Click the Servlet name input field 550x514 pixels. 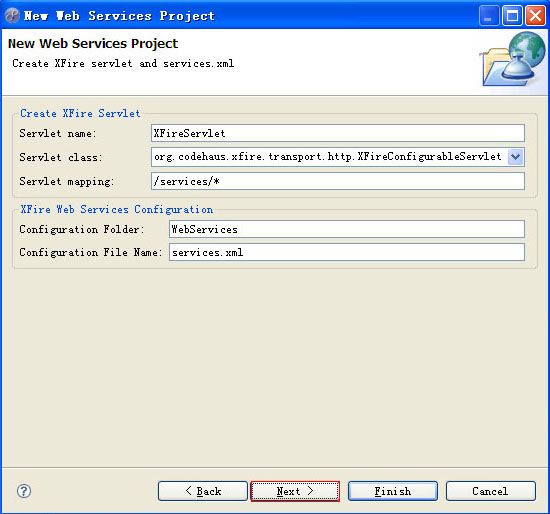tap(338, 133)
